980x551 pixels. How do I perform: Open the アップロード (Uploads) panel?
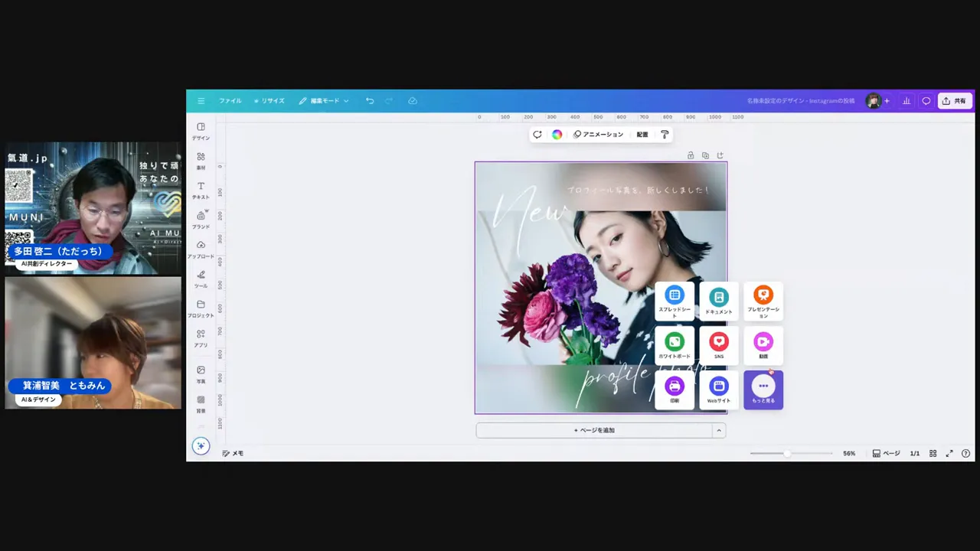(x=201, y=249)
